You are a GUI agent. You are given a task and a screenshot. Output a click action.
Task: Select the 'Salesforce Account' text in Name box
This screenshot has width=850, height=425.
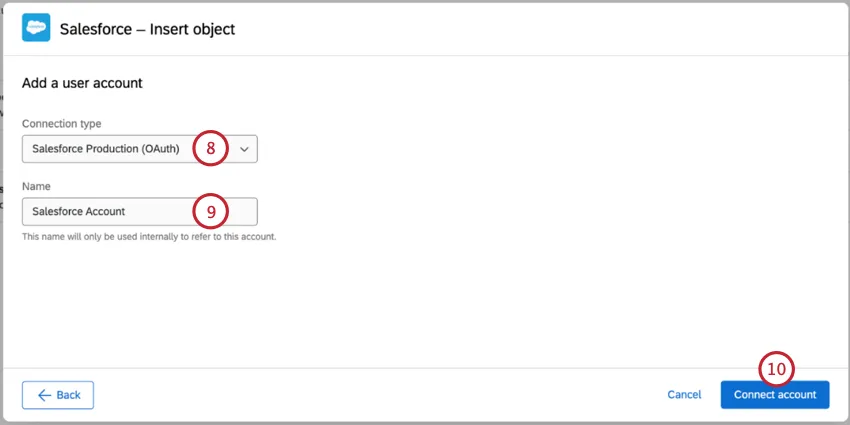point(84,211)
